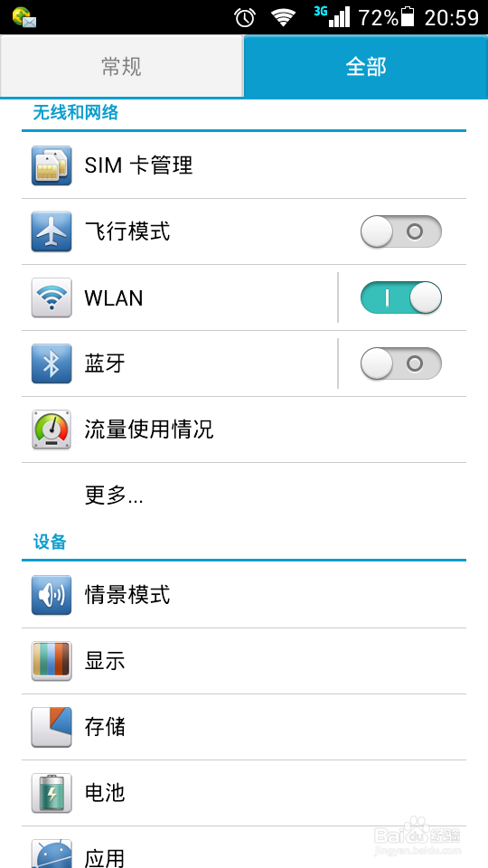Expand the 更多... network options

244,495
